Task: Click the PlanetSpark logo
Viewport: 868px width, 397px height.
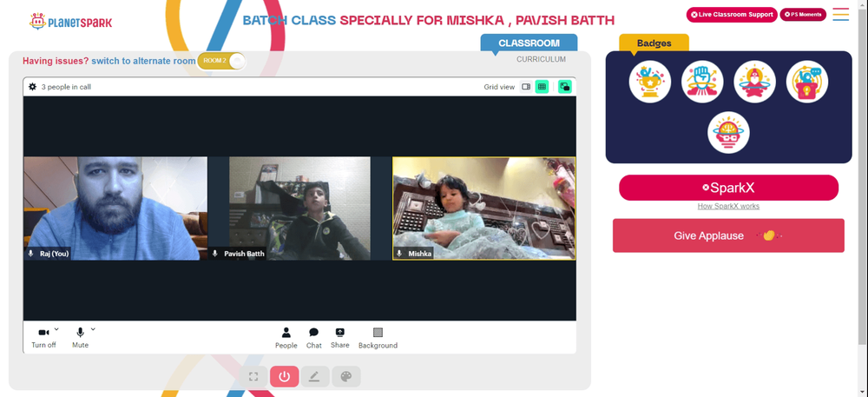Action: 70,22
